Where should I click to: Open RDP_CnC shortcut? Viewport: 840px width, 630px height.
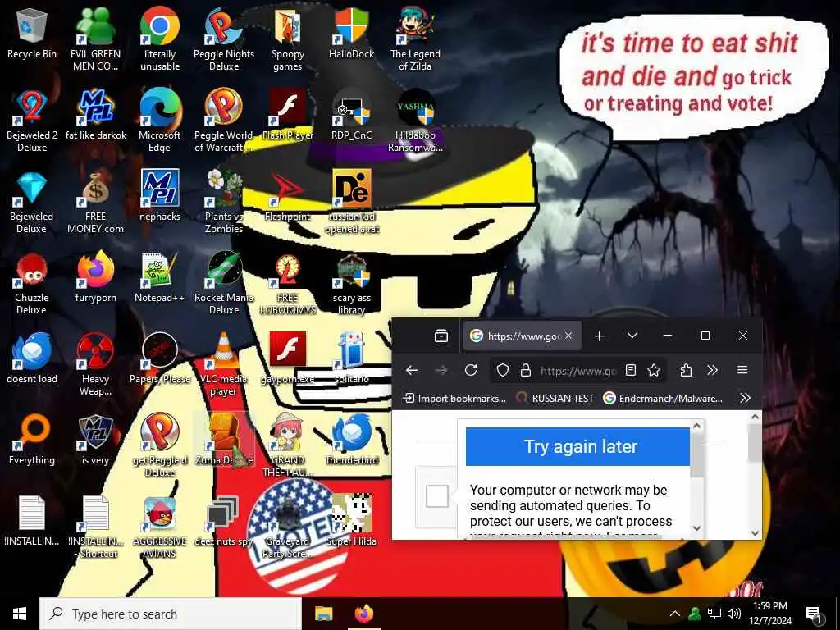click(x=351, y=115)
